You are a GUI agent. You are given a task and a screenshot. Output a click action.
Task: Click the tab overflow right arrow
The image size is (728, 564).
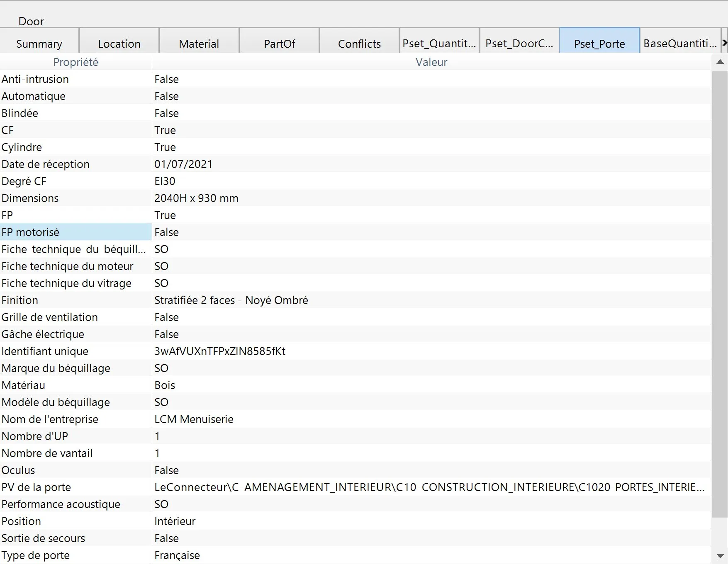[725, 42]
